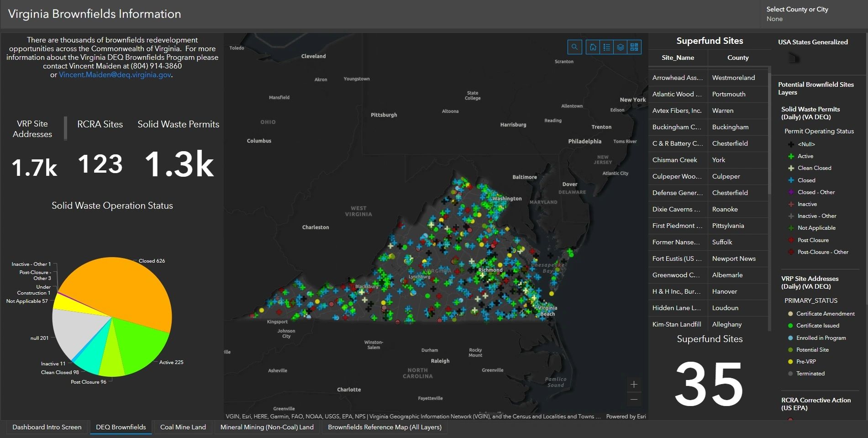
Task: Click the zoom in plus icon on map
Action: [634, 384]
